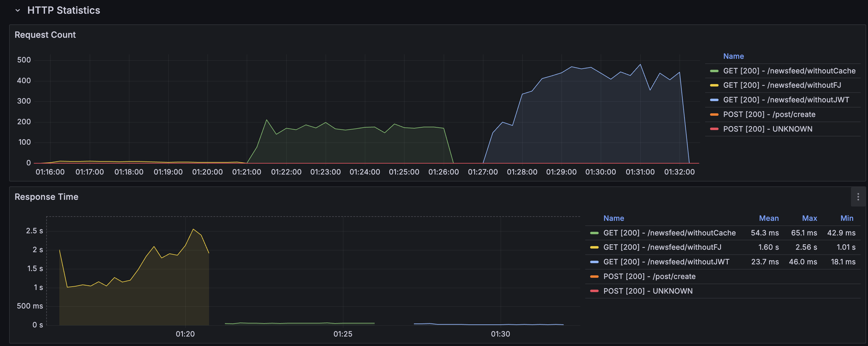Image resolution: width=868 pixels, height=346 pixels.
Task: Click blue withoutJWT color in Response Time legend
Action: pyautogui.click(x=594, y=262)
